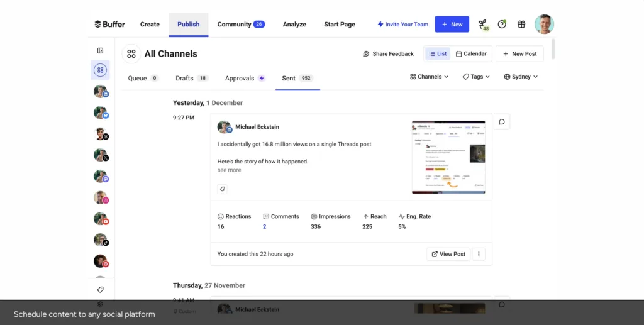Viewport: 644px width, 325px height.
Task: Open the three-dot menu next to View Post
Action: click(479, 254)
